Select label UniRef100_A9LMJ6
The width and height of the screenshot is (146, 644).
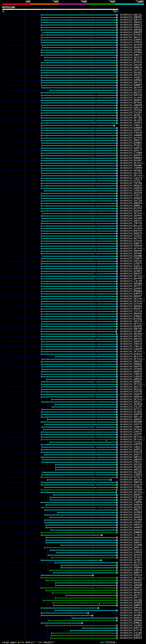(x=131, y=321)
